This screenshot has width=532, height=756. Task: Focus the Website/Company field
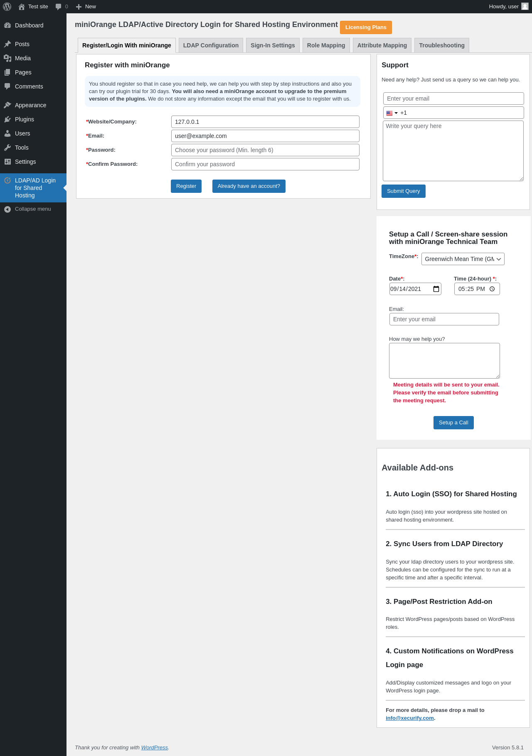(265, 122)
